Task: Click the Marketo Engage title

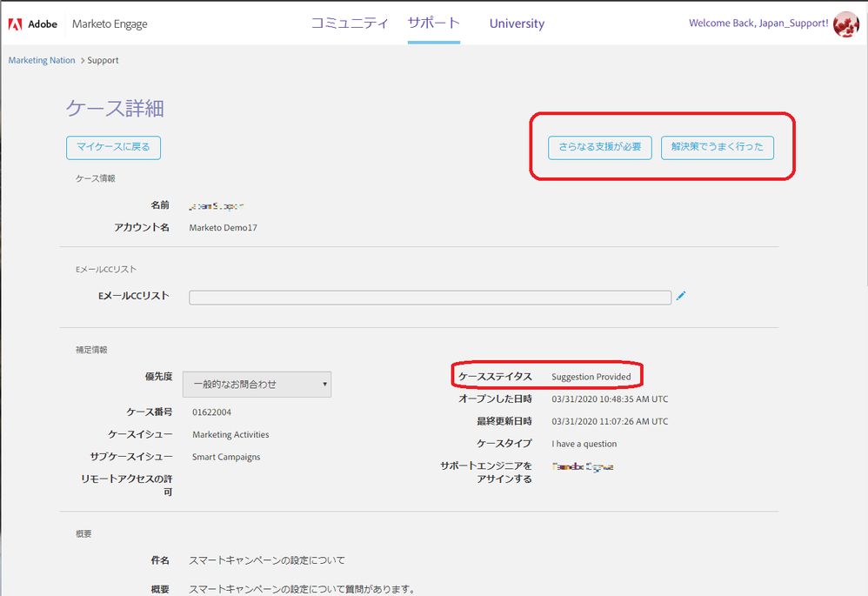Action: (x=110, y=23)
